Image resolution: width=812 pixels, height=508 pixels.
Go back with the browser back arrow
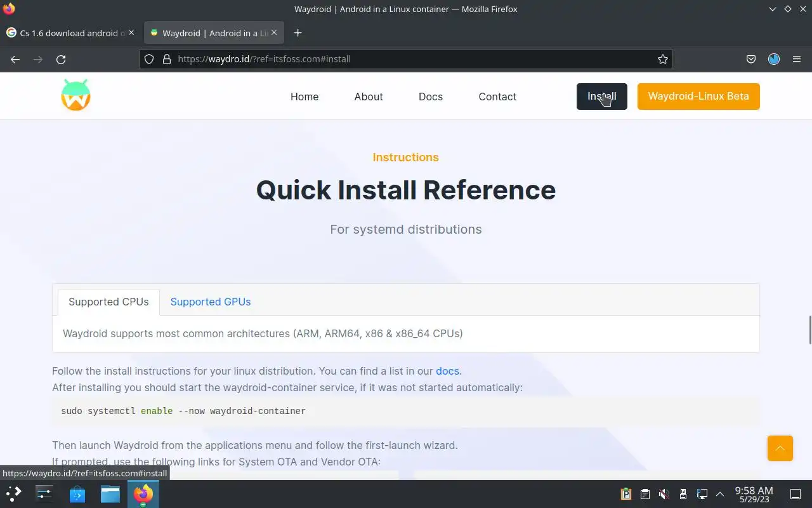pos(15,59)
